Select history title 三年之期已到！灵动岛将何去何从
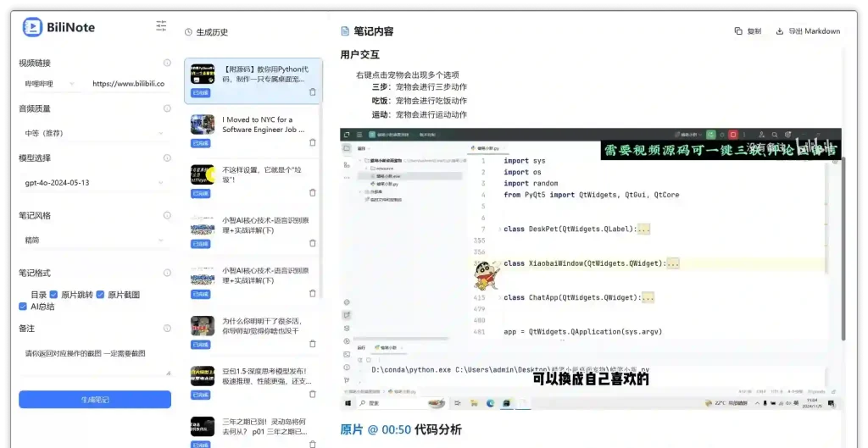 click(x=264, y=427)
